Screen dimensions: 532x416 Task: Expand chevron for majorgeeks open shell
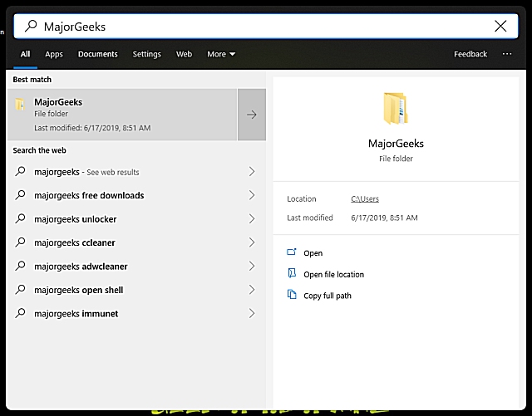[252, 290]
